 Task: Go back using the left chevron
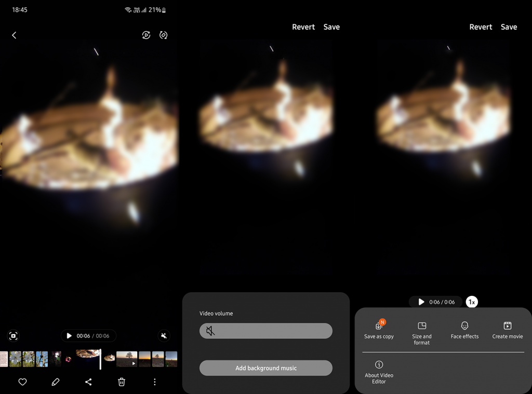[x=14, y=35]
